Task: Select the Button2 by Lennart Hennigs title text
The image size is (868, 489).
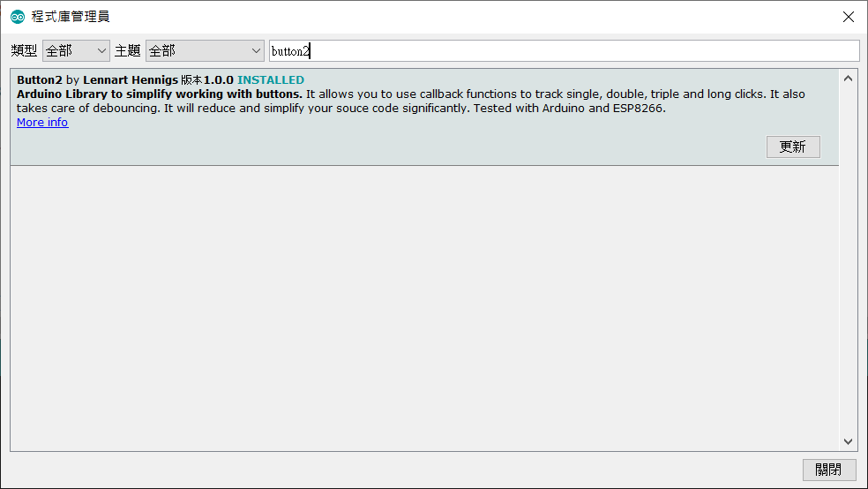Action: click(97, 79)
